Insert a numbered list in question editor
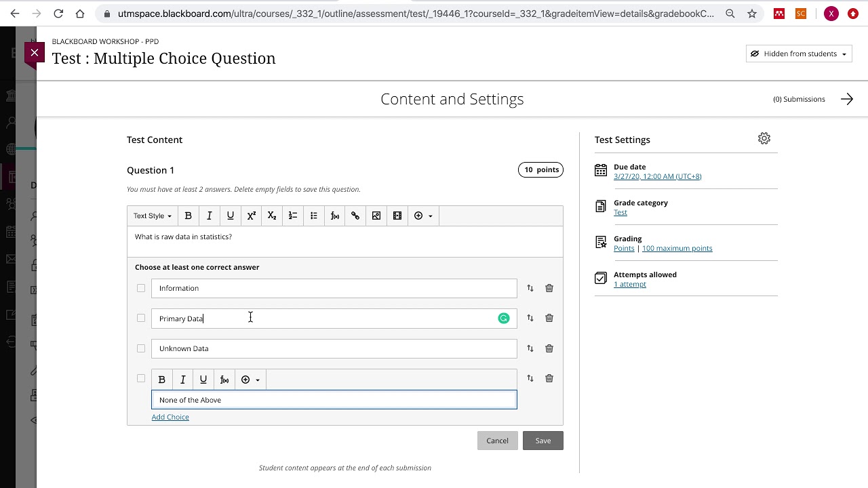The height and width of the screenshot is (488, 868). [293, 216]
